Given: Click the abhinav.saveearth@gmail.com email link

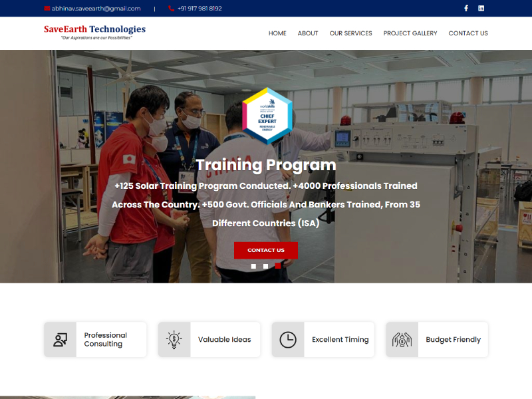Looking at the screenshot, I should tap(96, 9).
